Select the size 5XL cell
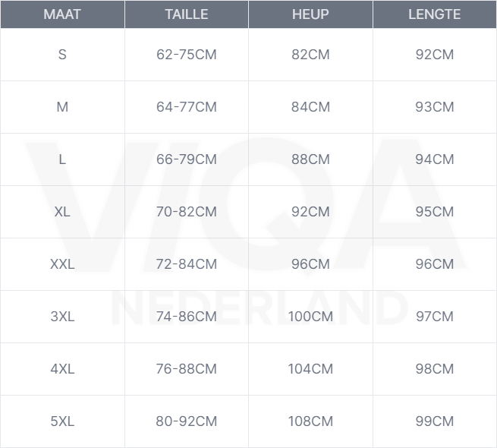Image resolution: width=497 pixels, height=448 pixels. pos(62,421)
